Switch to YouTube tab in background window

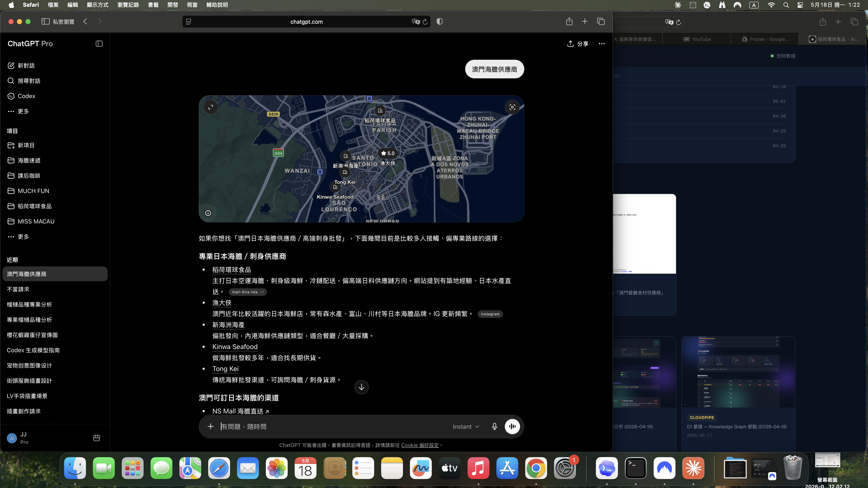point(697,39)
